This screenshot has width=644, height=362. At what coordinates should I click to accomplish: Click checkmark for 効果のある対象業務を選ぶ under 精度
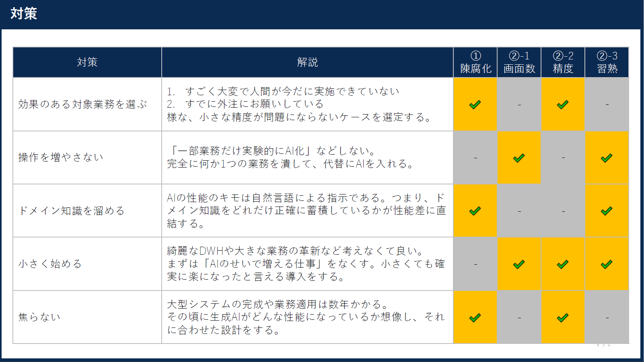[563, 104]
